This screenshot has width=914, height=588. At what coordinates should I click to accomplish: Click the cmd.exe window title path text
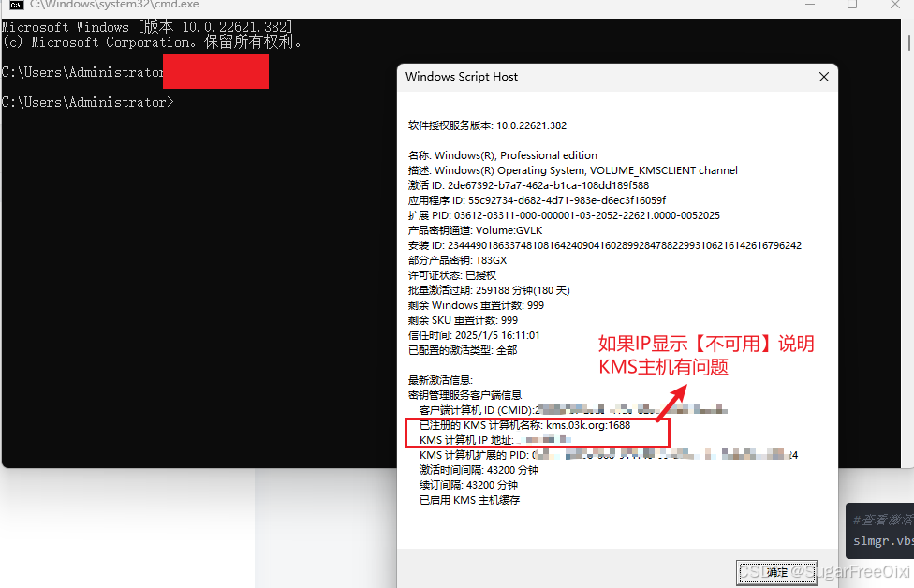114,5
